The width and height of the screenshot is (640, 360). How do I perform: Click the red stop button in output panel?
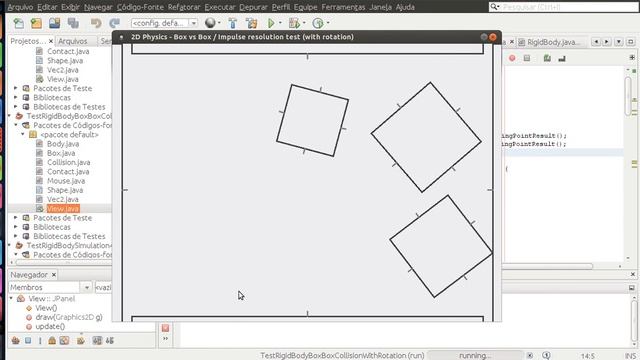click(x=165, y=328)
